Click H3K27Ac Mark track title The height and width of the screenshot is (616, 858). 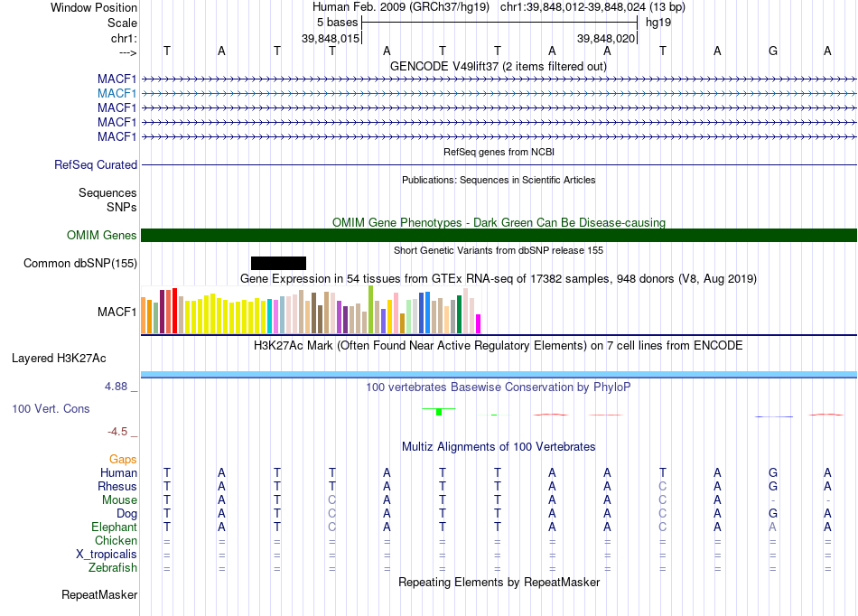[x=499, y=346]
